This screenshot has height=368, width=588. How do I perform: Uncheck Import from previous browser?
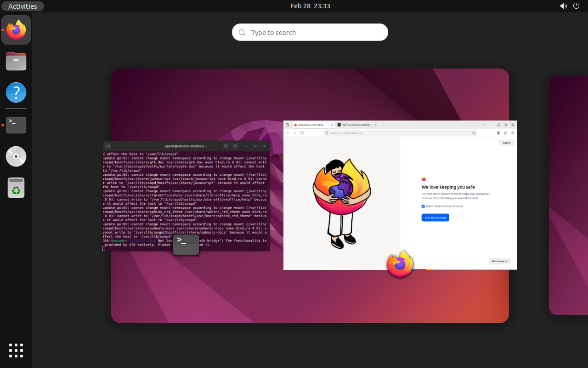423,206
